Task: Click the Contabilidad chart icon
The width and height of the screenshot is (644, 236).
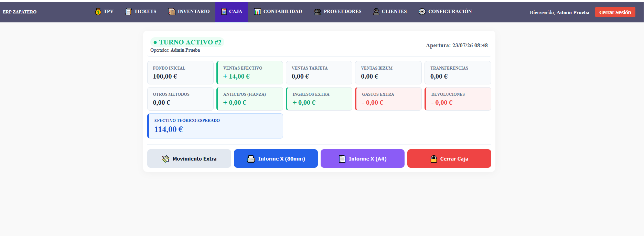Action: point(257,12)
